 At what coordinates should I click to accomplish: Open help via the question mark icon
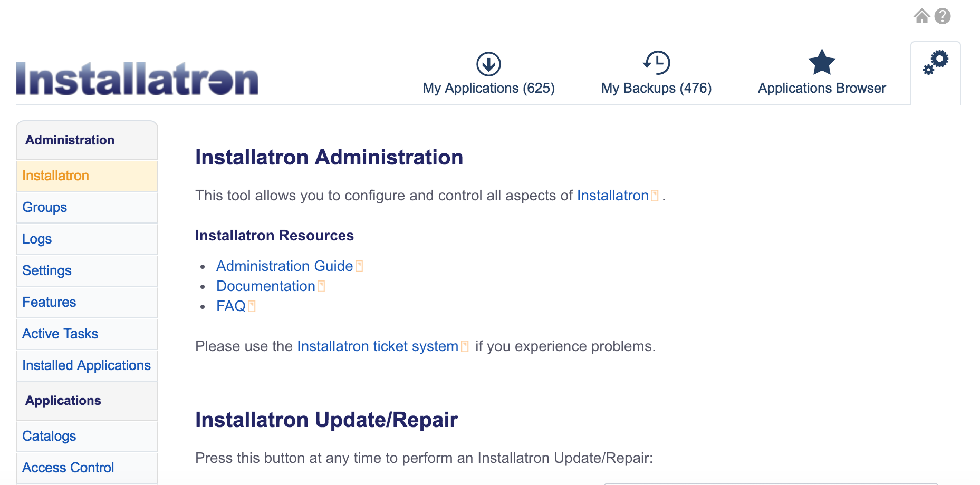(x=943, y=16)
